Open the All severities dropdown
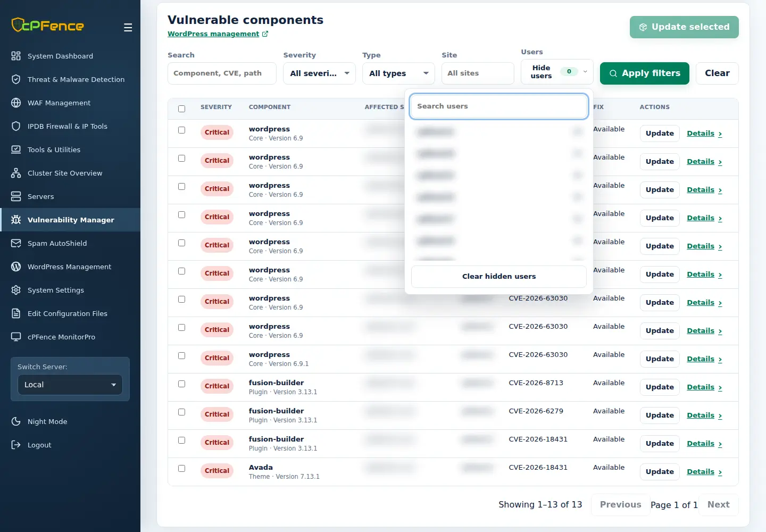 [x=319, y=73]
